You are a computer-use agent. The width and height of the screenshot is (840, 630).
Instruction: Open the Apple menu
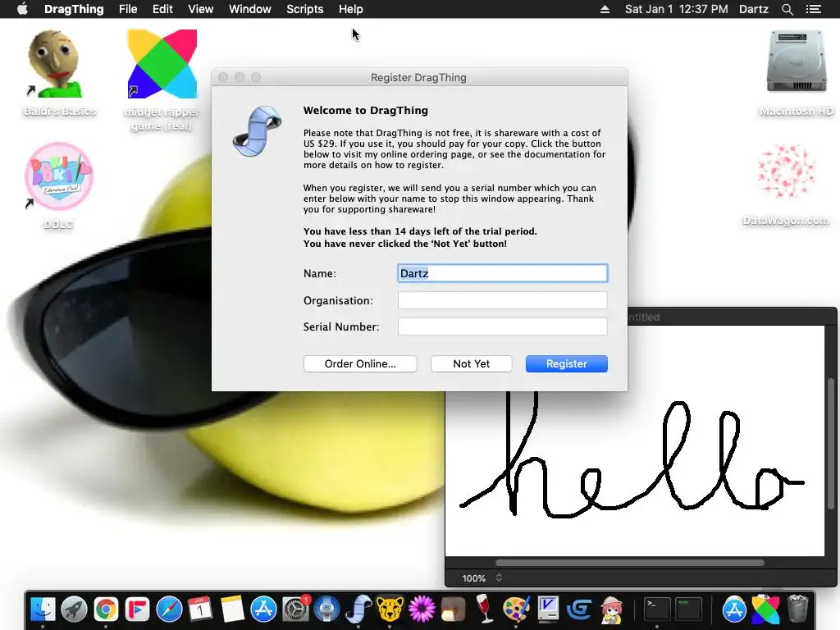tap(22, 9)
